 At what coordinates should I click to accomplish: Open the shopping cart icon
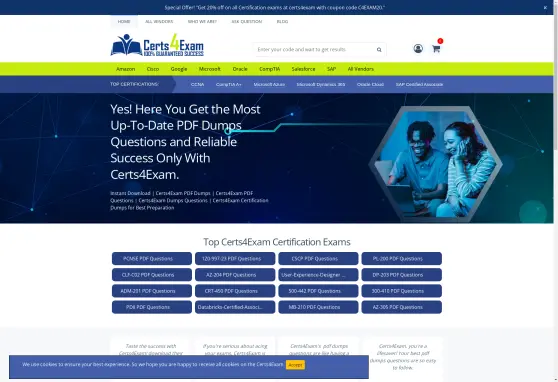click(436, 48)
